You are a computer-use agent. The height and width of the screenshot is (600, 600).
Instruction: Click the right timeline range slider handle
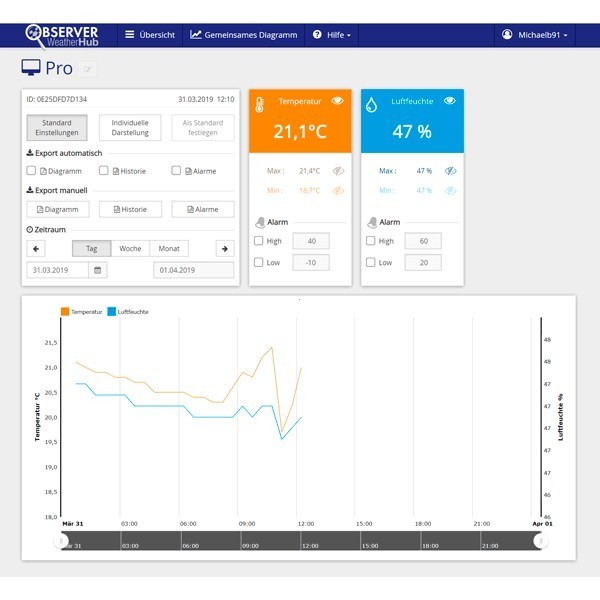click(x=541, y=541)
